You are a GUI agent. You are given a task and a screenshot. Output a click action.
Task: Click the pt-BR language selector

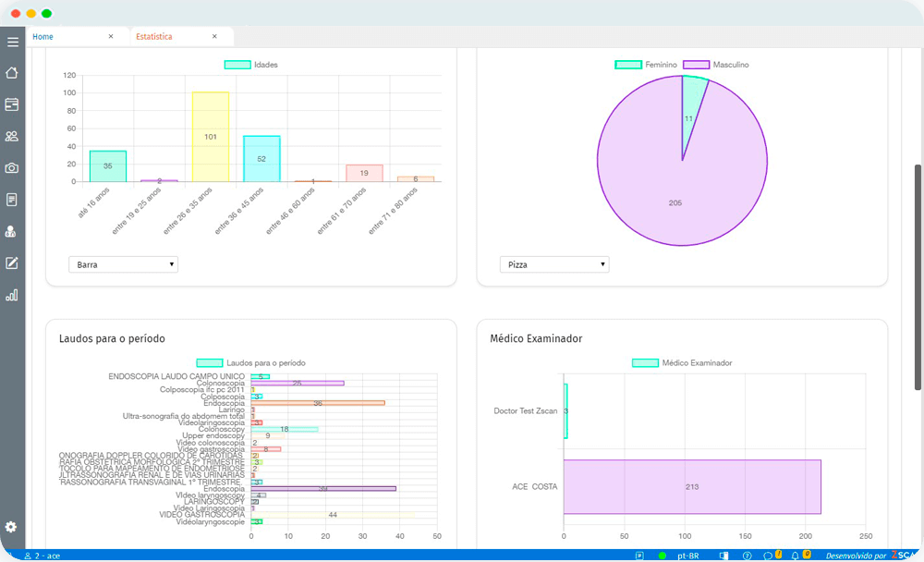tap(687, 556)
